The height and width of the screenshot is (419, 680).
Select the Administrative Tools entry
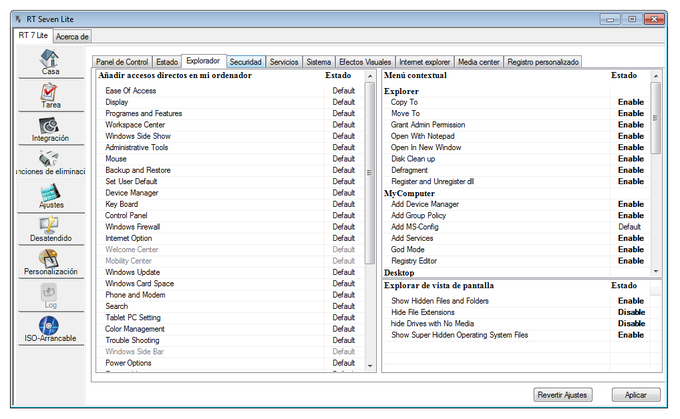click(x=230, y=147)
